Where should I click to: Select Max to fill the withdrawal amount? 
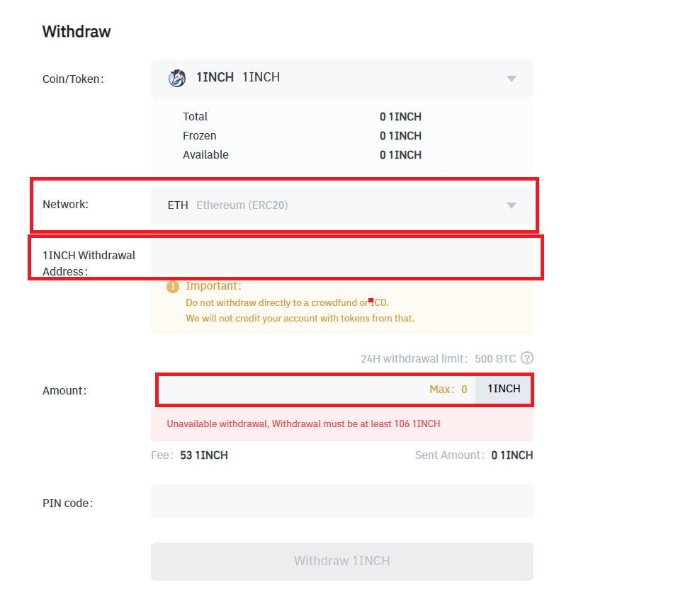click(x=448, y=389)
